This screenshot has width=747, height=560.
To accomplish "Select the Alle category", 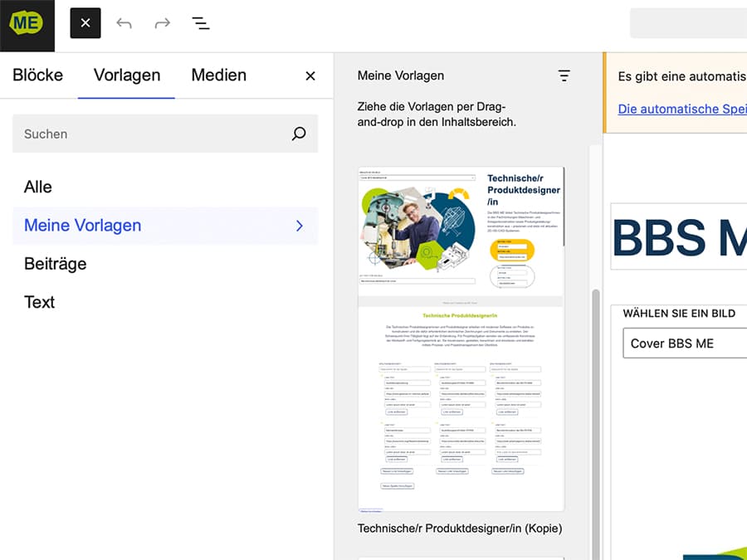I will coord(38,187).
